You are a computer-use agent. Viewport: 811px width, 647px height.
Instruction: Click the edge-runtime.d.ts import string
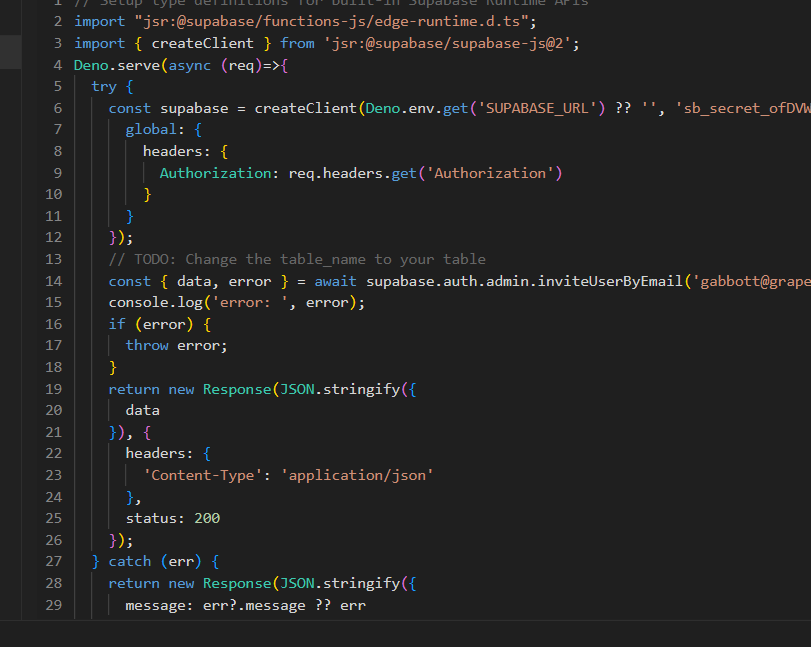click(331, 22)
